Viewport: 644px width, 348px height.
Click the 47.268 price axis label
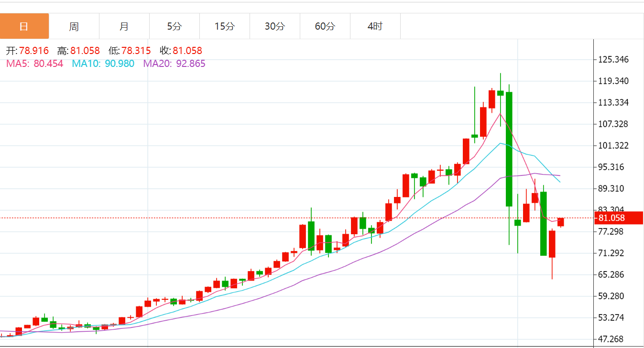click(x=613, y=339)
